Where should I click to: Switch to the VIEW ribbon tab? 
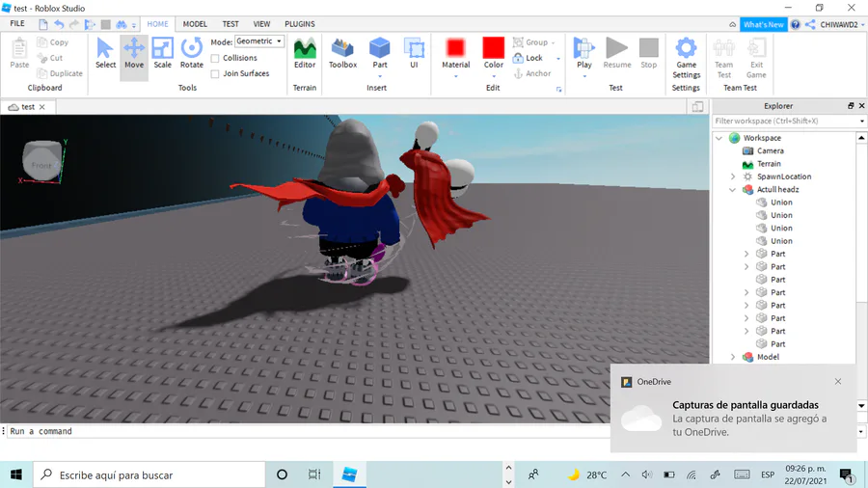coord(261,24)
